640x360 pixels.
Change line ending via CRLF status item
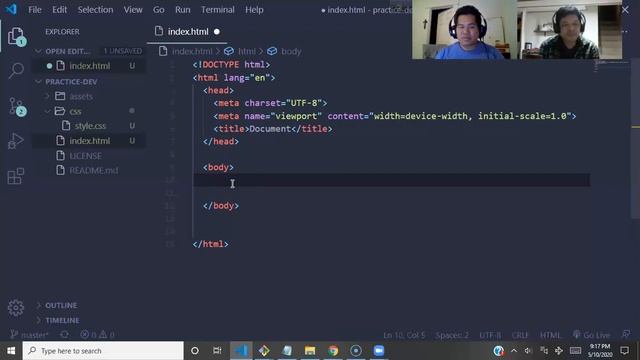click(520, 335)
